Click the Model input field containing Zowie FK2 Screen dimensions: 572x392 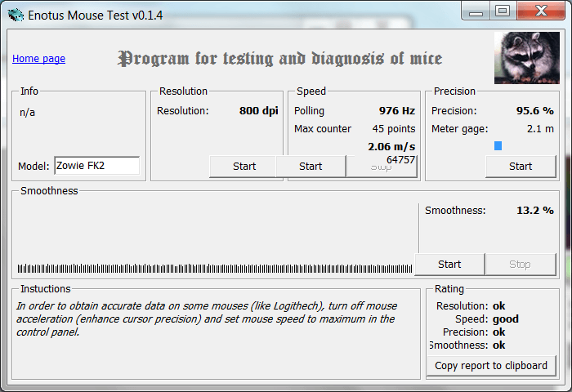coord(96,166)
